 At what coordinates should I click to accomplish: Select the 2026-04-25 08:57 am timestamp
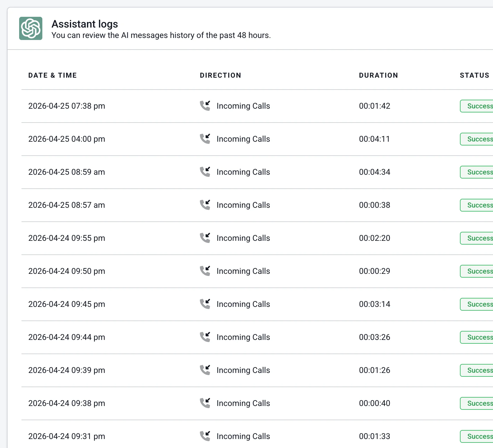click(x=67, y=205)
